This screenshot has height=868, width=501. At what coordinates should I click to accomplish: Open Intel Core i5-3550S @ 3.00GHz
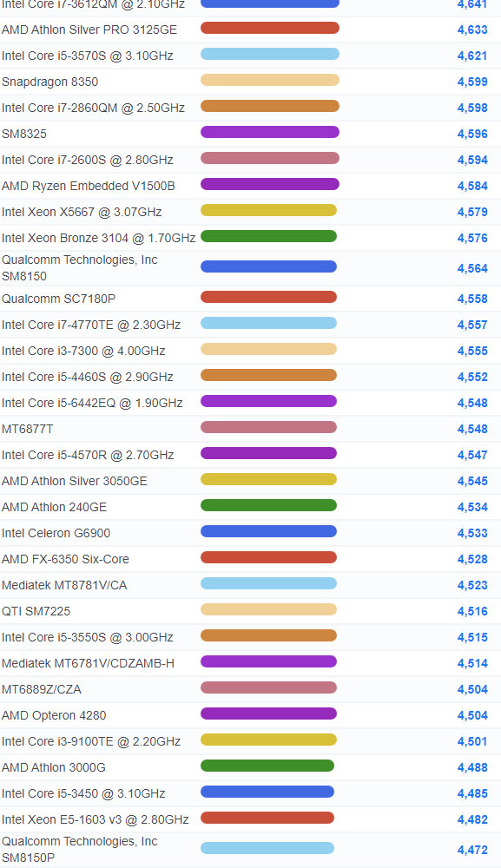pyautogui.click(x=88, y=637)
